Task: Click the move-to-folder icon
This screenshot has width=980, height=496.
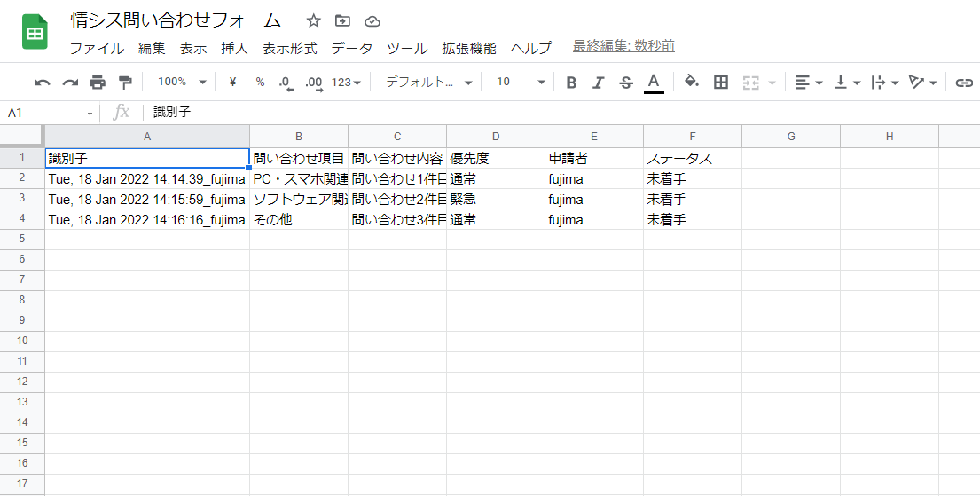Action: tap(342, 21)
